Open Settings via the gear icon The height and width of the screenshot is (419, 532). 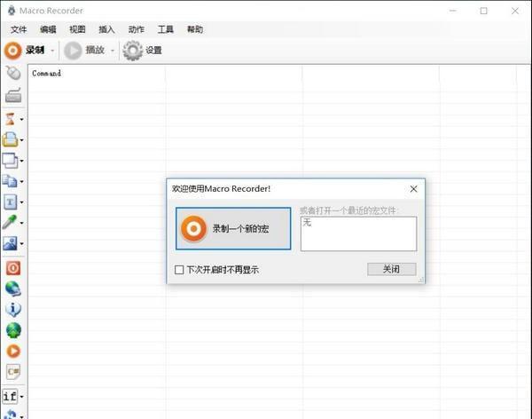click(x=132, y=51)
